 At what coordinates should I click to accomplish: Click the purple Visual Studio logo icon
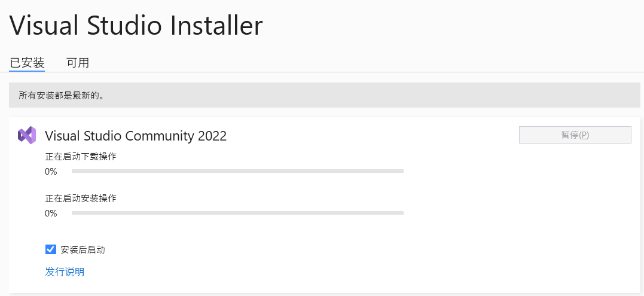pyautogui.click(x=27, y=136)
